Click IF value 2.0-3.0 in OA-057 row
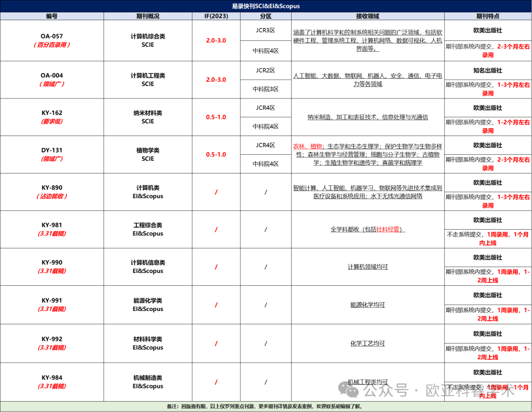The height and width of the screenshot is (412, 532). [x=216, y=40]
